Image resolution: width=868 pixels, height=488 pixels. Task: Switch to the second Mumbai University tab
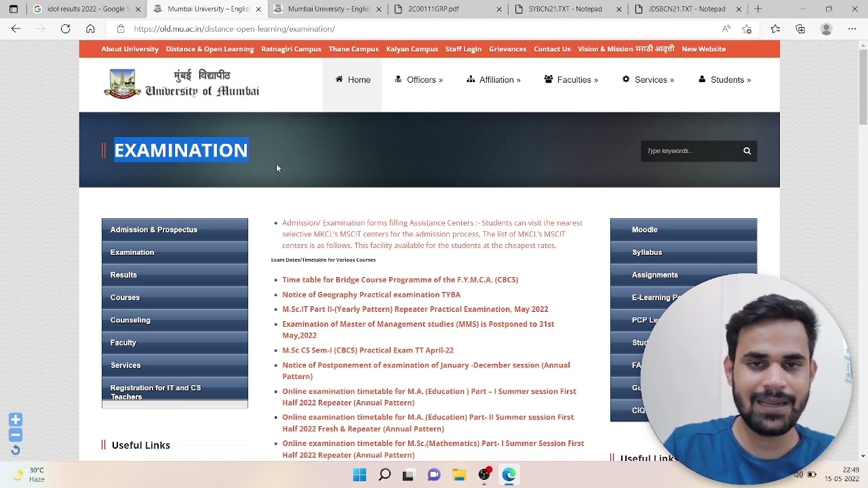(x=327, y=9)
